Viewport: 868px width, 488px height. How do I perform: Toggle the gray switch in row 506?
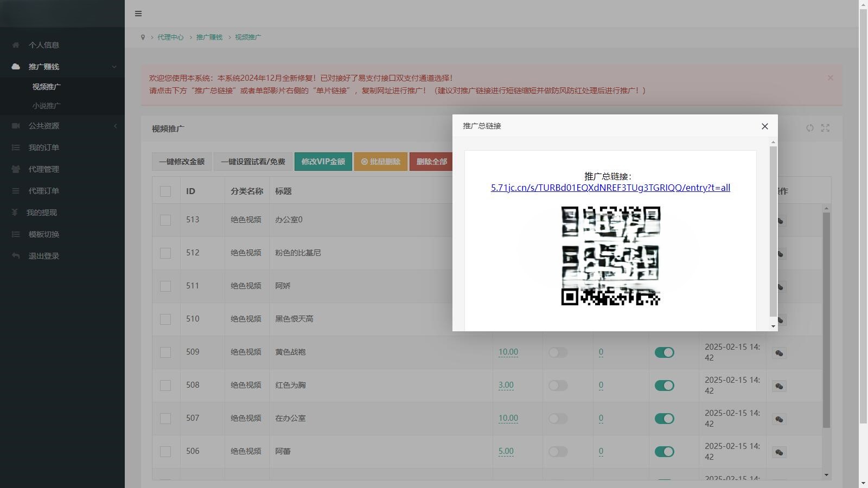(558, 452)
